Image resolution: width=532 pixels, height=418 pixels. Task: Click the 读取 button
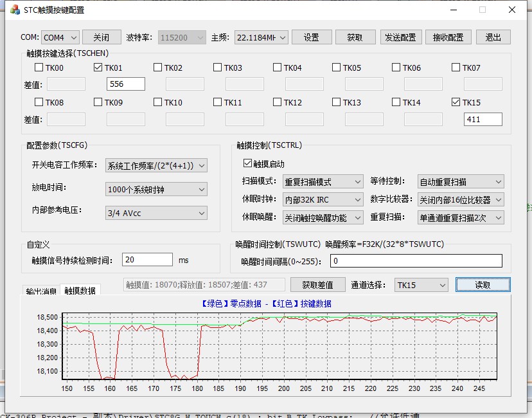(483, 285)
